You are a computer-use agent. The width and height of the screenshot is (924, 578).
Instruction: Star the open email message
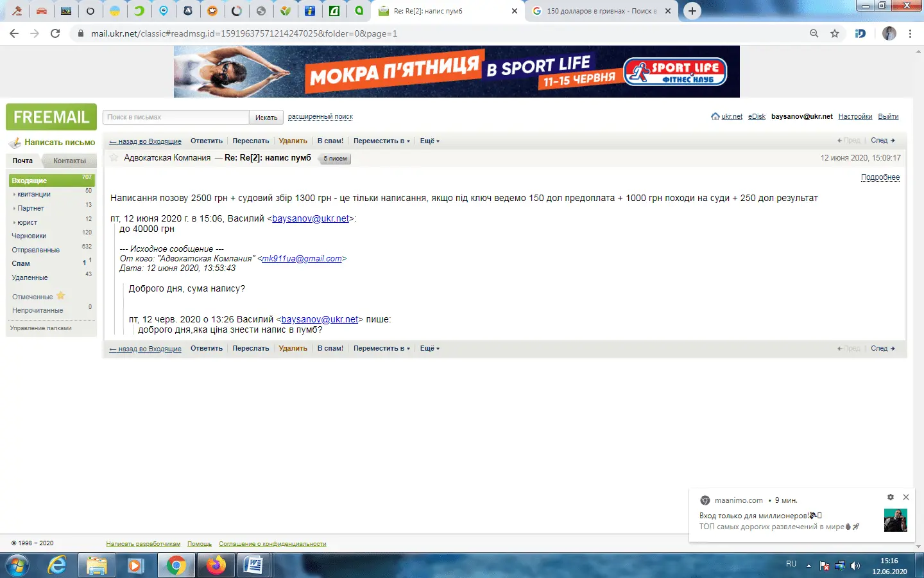pos(113,156)
